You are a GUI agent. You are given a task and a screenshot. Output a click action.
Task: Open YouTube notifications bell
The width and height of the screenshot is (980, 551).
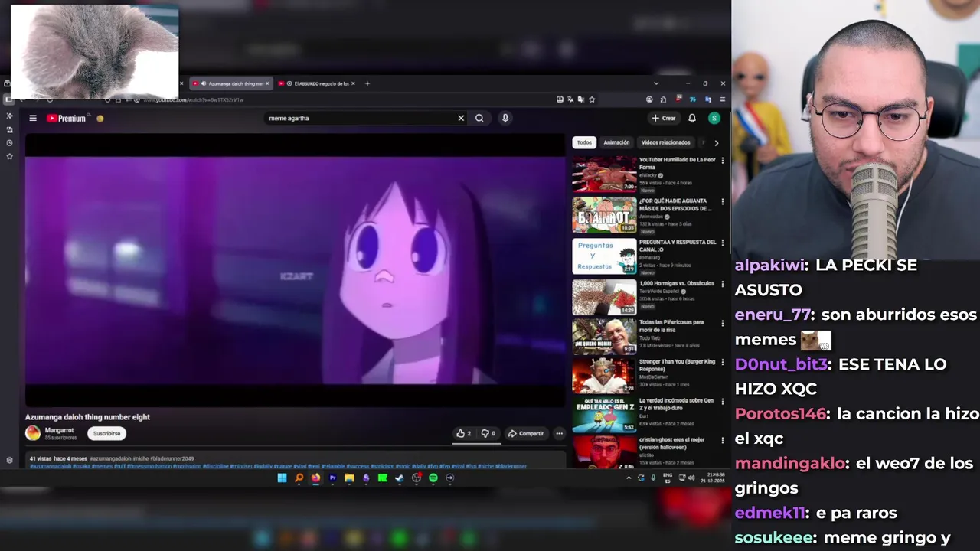tap(692, 118)
